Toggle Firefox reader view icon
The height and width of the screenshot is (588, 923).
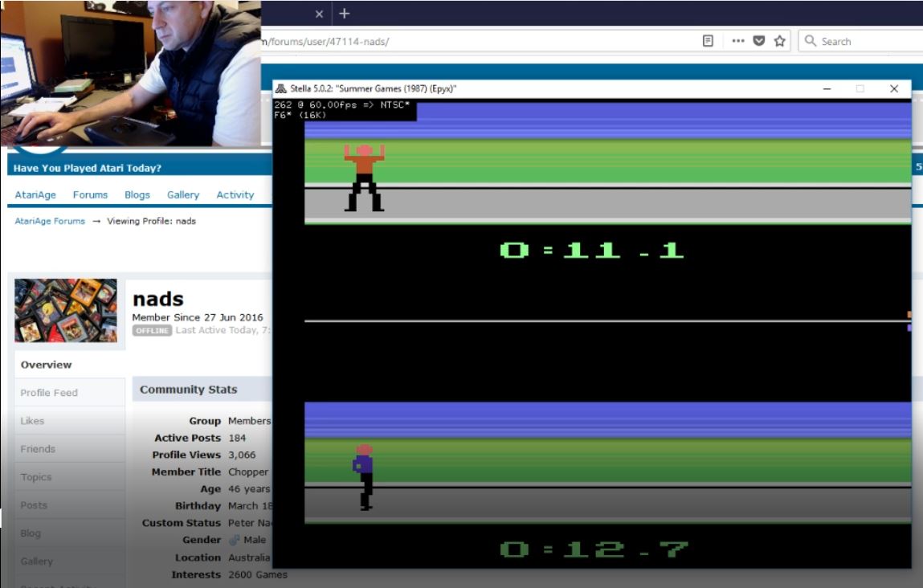click(x=708, y=41)
